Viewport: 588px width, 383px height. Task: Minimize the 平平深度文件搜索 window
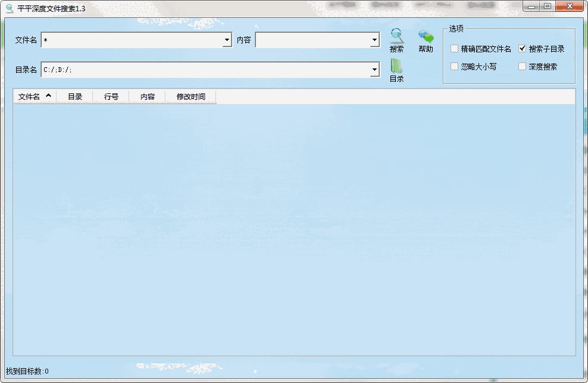pos(531,7)
